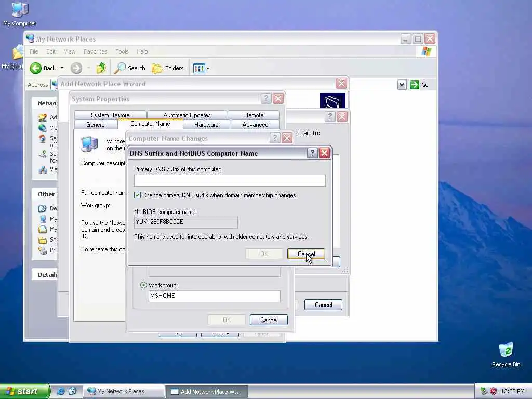
Task: Click Shared Documents folder icon in Other Places
Action: 43,240
